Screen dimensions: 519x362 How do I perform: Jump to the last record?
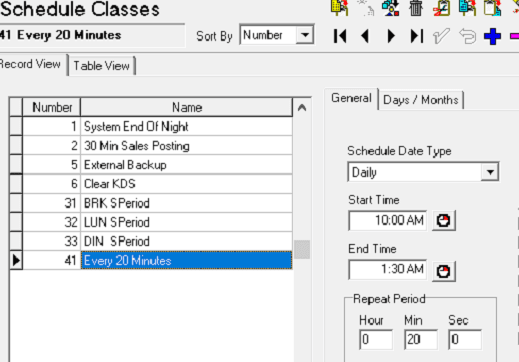(x=417, y=36)
